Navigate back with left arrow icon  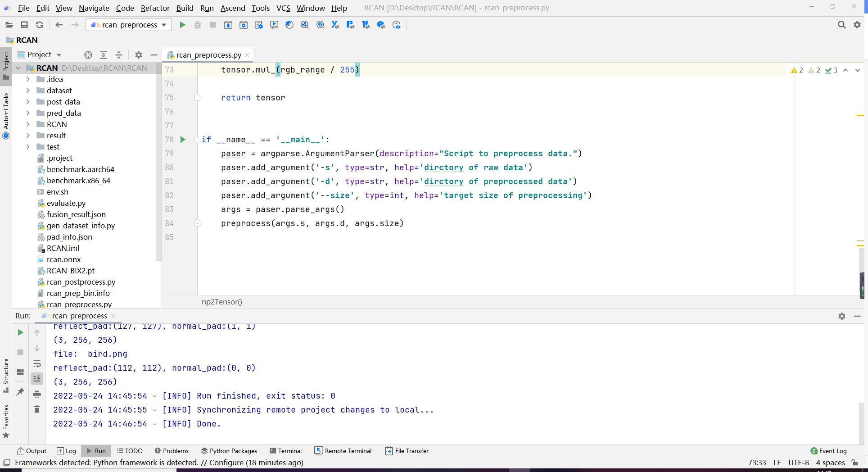coord(59,25)
